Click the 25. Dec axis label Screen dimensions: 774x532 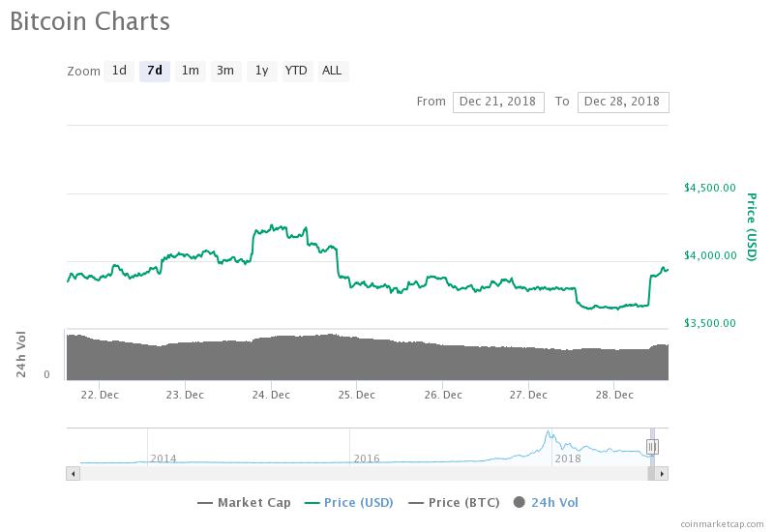(356, 395)
